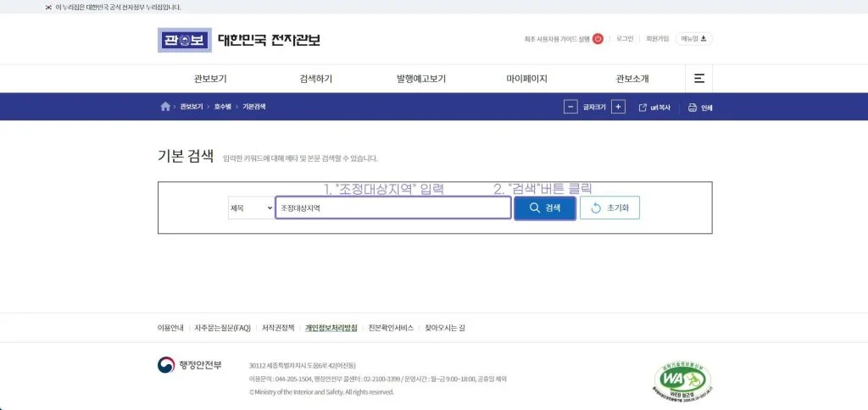Open the 제목 search field dropdown
Viewport: 868px width, 410px height.
pyautogui.click(x=251, y=208)
